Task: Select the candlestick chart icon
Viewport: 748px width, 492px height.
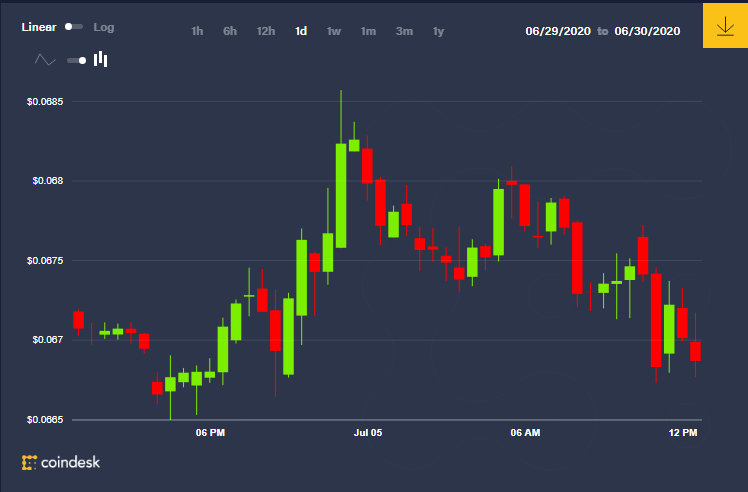Action: point(100,60)
